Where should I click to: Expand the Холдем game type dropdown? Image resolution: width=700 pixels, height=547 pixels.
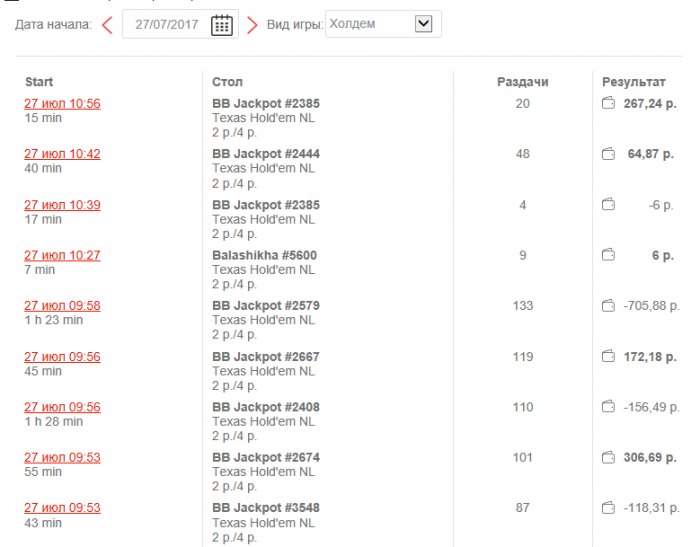tap(423, 24)
